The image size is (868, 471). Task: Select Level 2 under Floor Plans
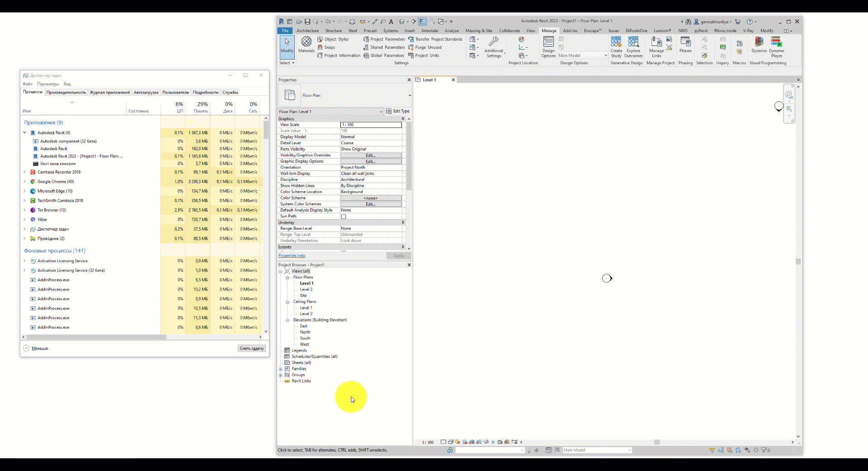point(306,290)
